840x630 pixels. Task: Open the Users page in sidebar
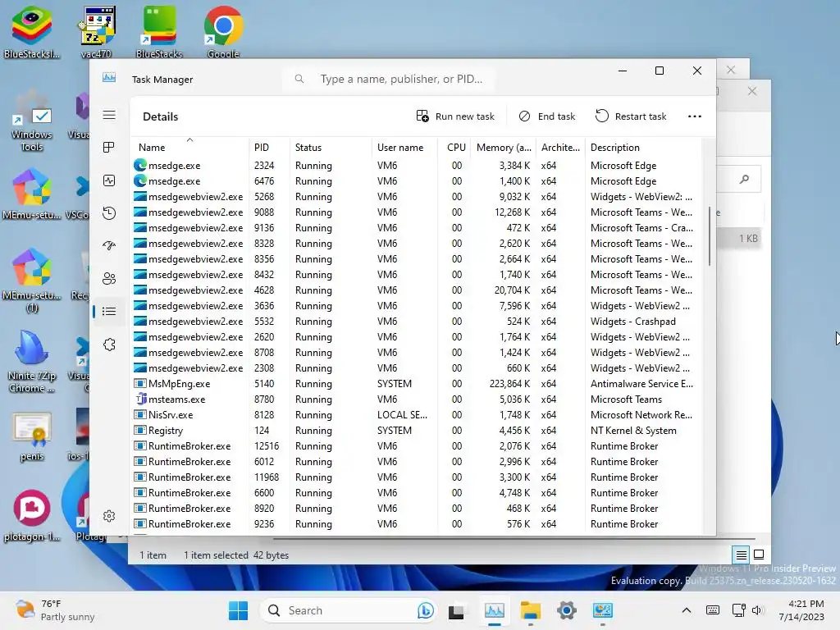(109, 279)
